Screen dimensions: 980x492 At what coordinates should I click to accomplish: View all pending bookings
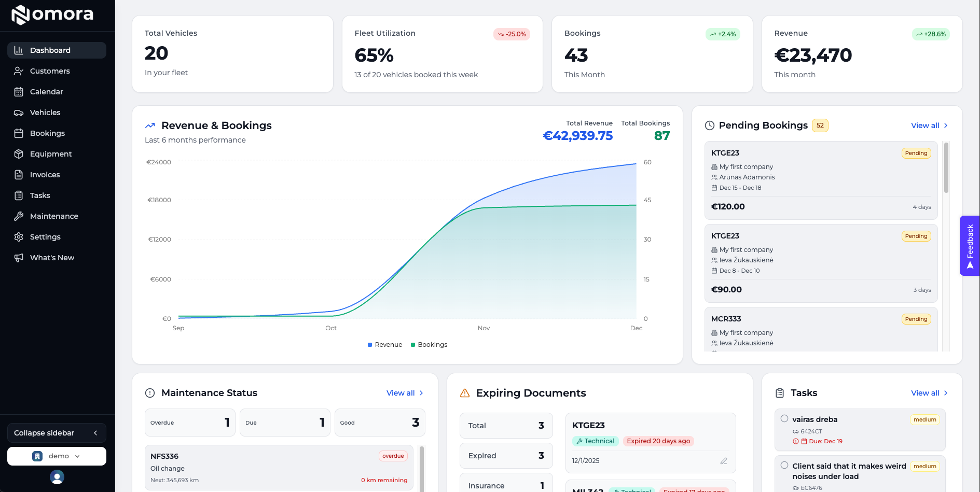point(929,125)
